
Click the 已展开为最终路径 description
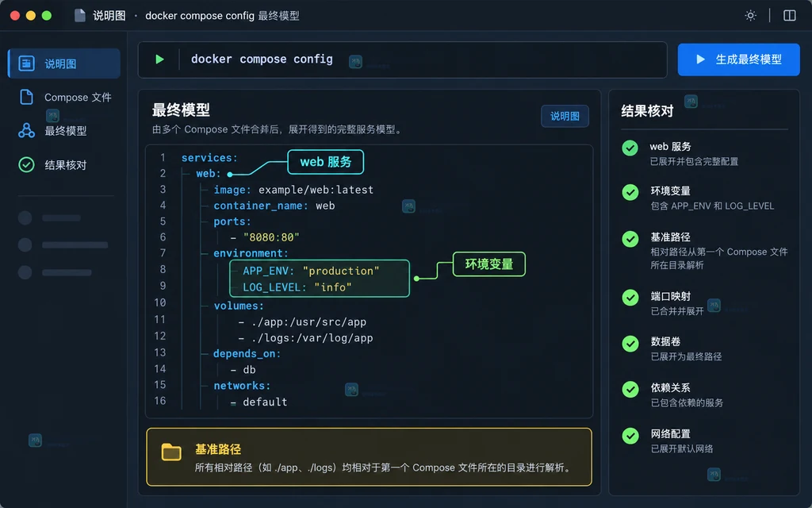tap(686, 356)
